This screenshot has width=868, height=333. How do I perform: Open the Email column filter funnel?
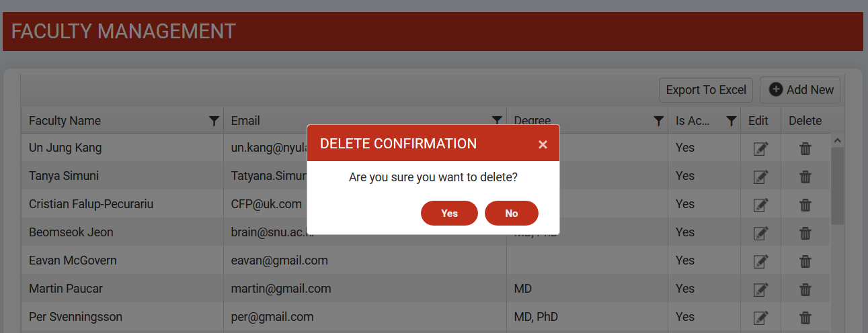coord(497,120)
